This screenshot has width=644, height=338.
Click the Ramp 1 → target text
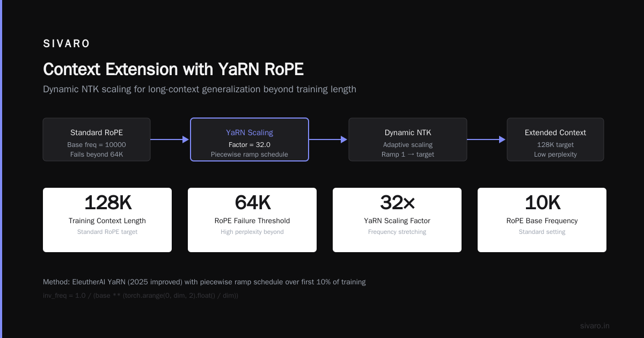(408, 155)
